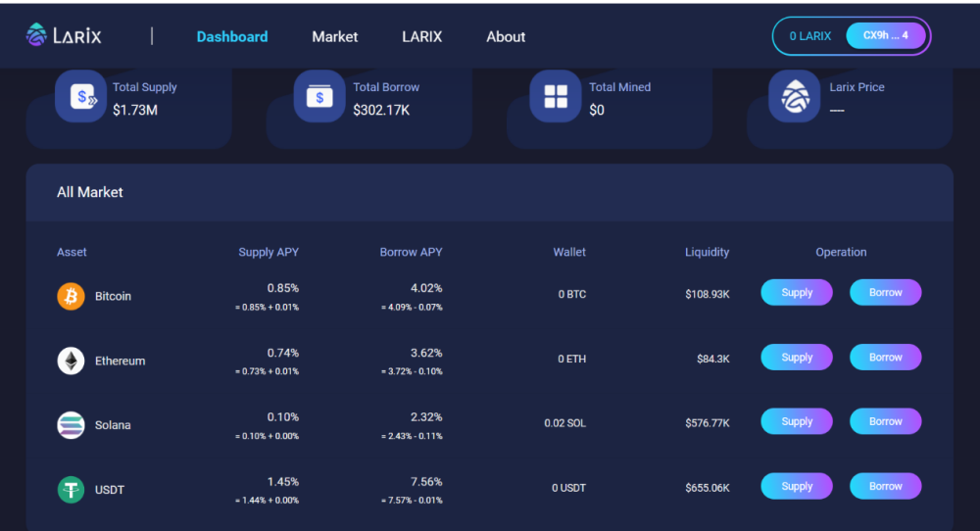Viewport: 980px width, 531px height.
Task: Click the Total Borrow label
Action: [x=385, y=87]
